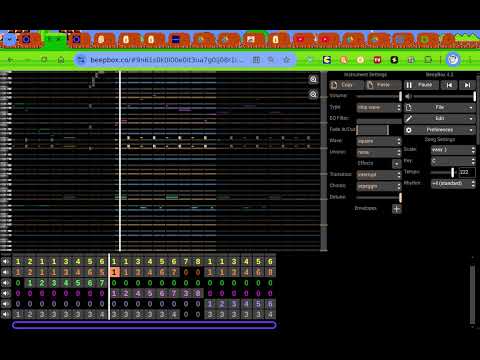Click the black S extension icon

[394, 60]
